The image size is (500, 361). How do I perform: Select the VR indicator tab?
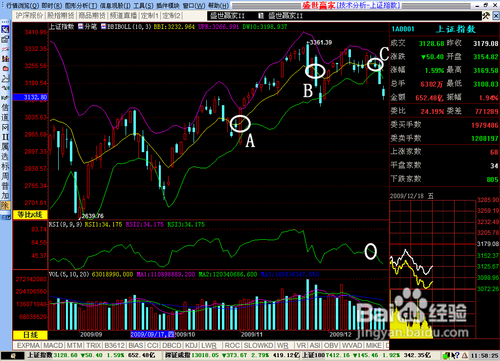click(x=301, y=346)
